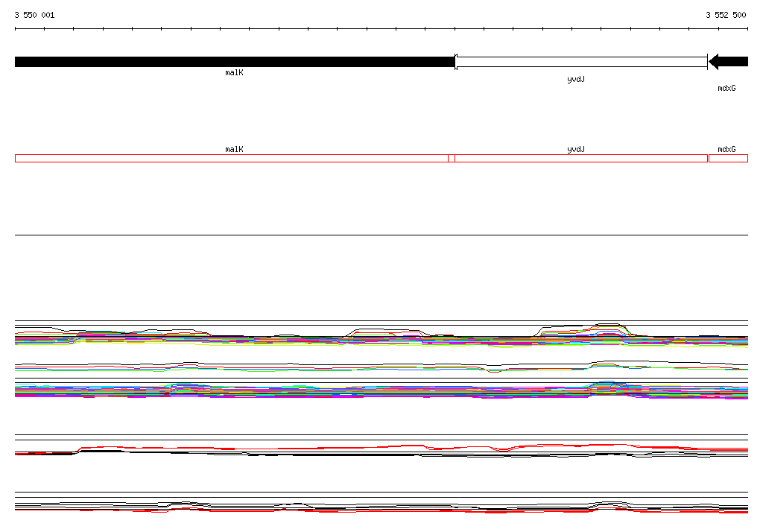Click the small red box between malK and yvdJ

tap(452, 158)
